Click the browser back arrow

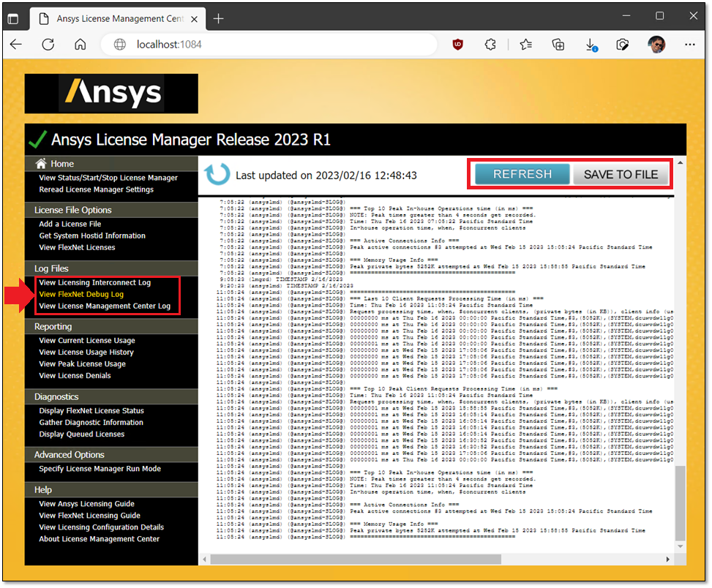pos(16,45)
